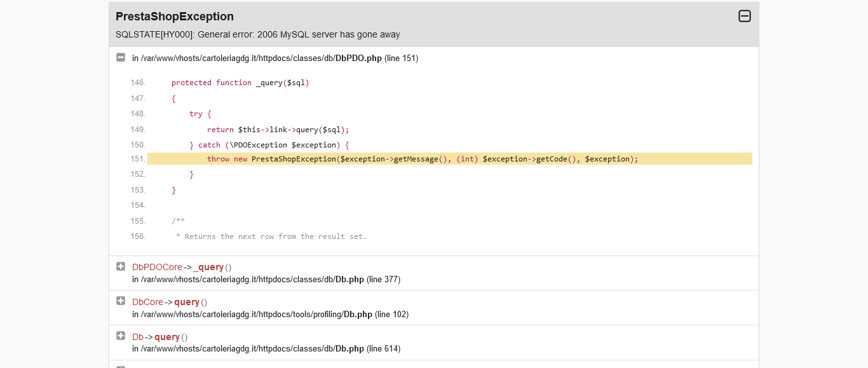This screenshot has width=868, height=368.
Task: Collapse the DbPDO.php code snippet minus icon
Action: point(121,57)
